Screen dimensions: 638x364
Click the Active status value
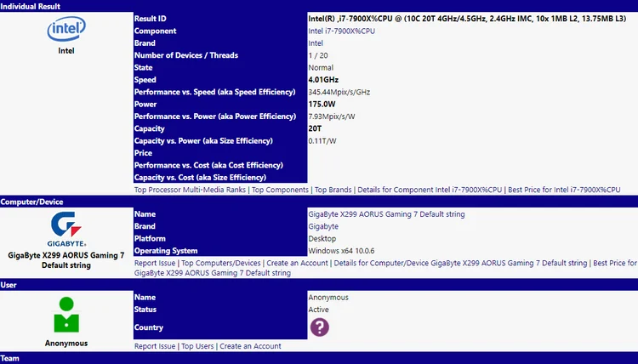(x=318, y=310)
